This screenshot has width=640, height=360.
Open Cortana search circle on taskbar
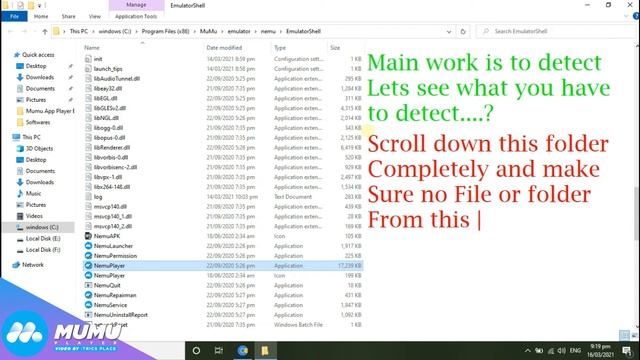[196, 351]
